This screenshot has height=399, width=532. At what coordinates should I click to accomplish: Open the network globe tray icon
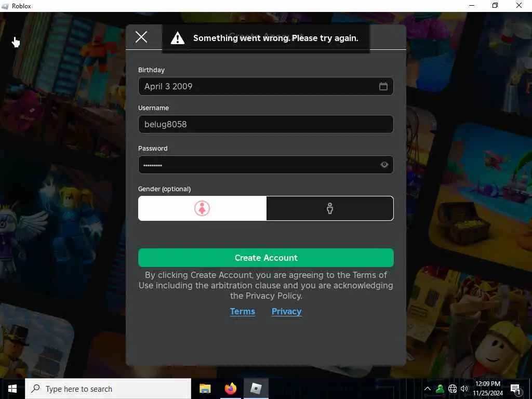coord(453,389)
